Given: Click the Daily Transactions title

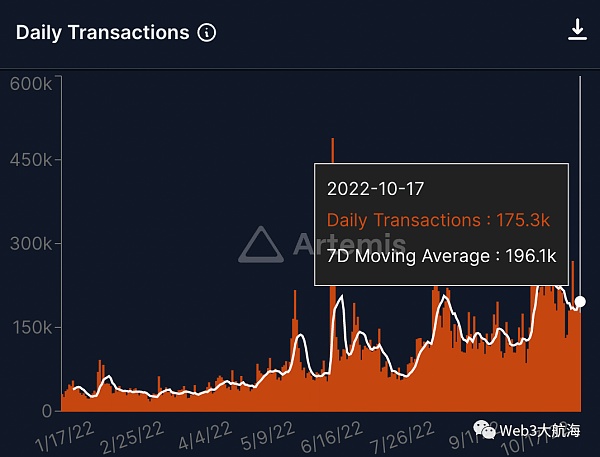Looking at the screenshot, I should (103, 33).
